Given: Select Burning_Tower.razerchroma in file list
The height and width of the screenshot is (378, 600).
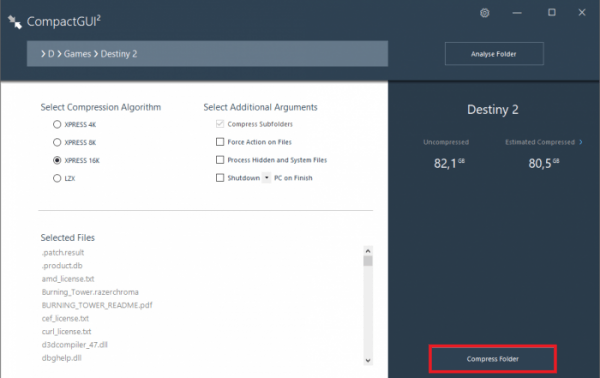Looking at the screenshot, I should [90, 292].
